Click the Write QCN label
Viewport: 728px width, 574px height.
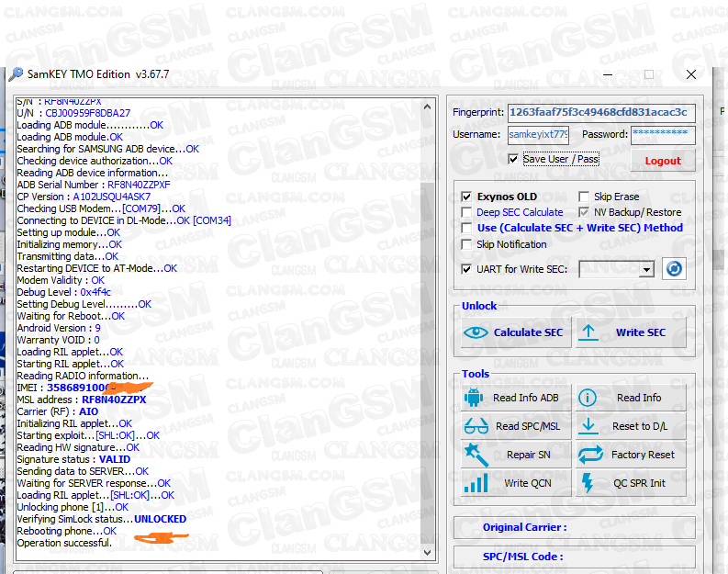528,483
